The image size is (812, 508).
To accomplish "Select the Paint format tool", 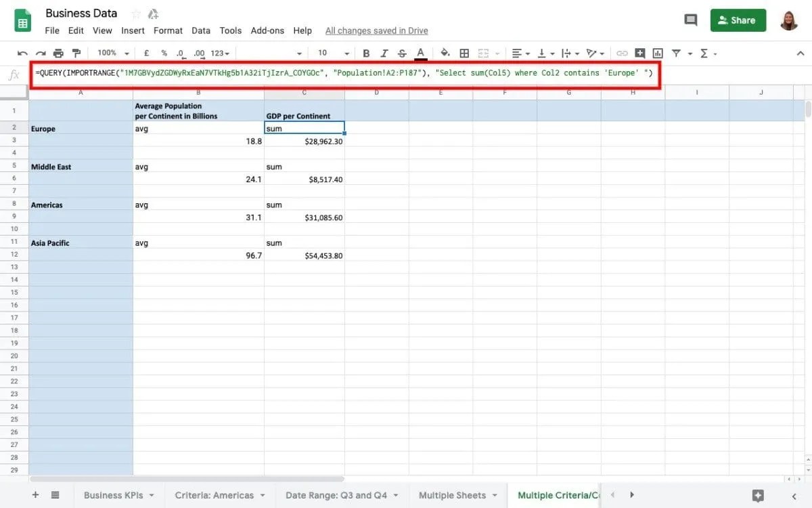I will pos(76,53).
